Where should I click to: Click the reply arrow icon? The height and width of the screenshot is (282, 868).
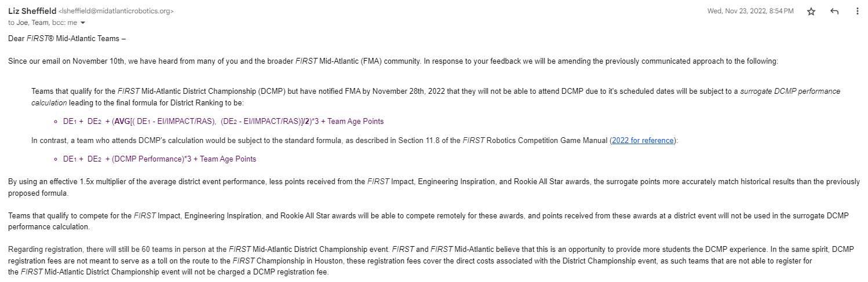click(834, 12)
